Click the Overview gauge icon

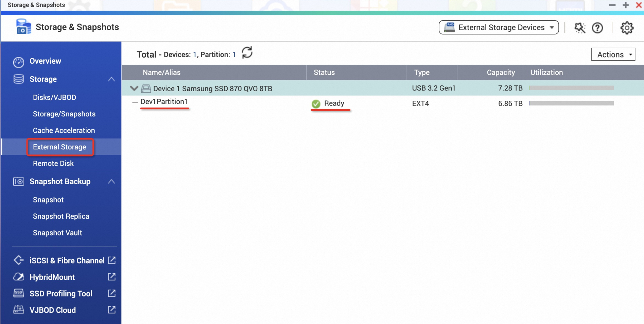(x=19, y=62)
